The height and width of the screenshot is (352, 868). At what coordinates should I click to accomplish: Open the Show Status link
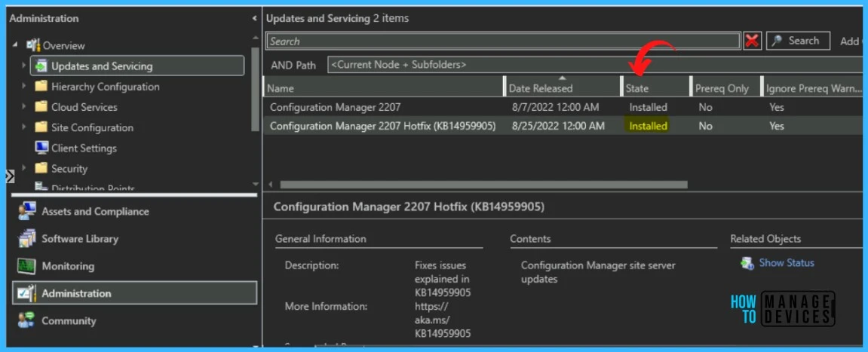[786, 263]
